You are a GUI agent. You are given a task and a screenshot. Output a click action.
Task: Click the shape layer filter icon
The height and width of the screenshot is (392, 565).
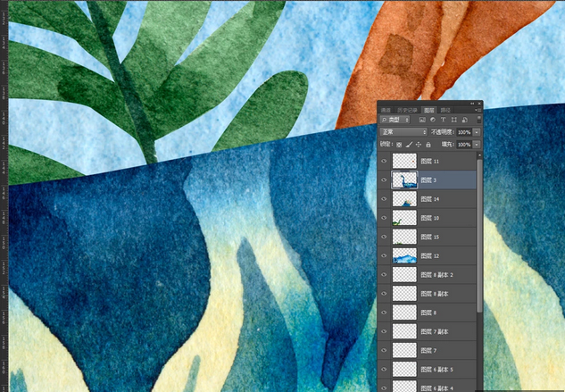click(453, 119)
